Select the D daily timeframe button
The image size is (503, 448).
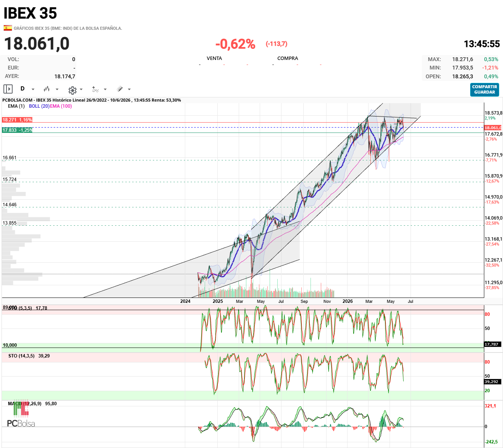click(x=23, y=89)
